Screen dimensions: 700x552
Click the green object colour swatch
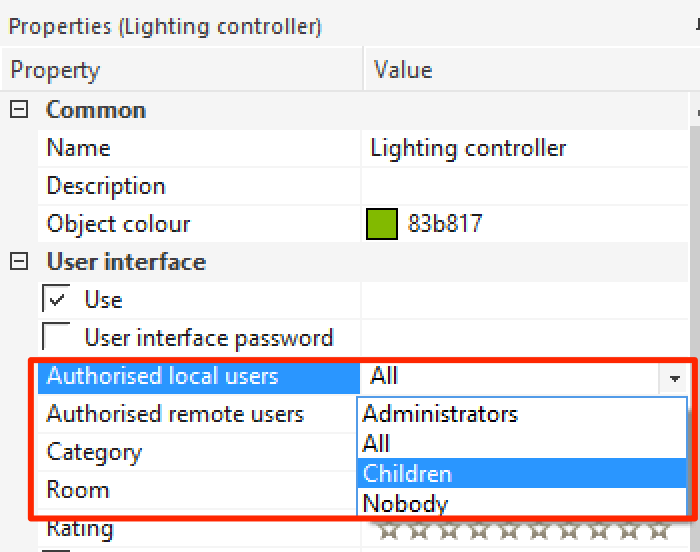coord(382,224)
